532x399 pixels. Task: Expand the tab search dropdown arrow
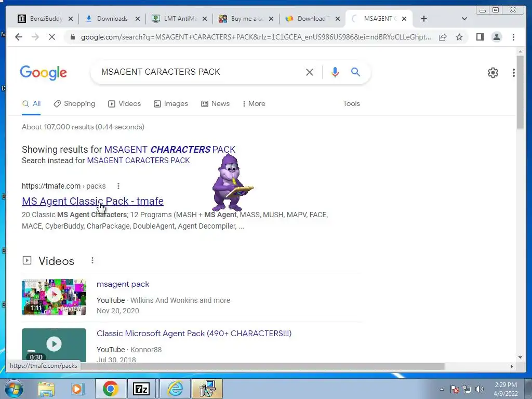point(464,19)
